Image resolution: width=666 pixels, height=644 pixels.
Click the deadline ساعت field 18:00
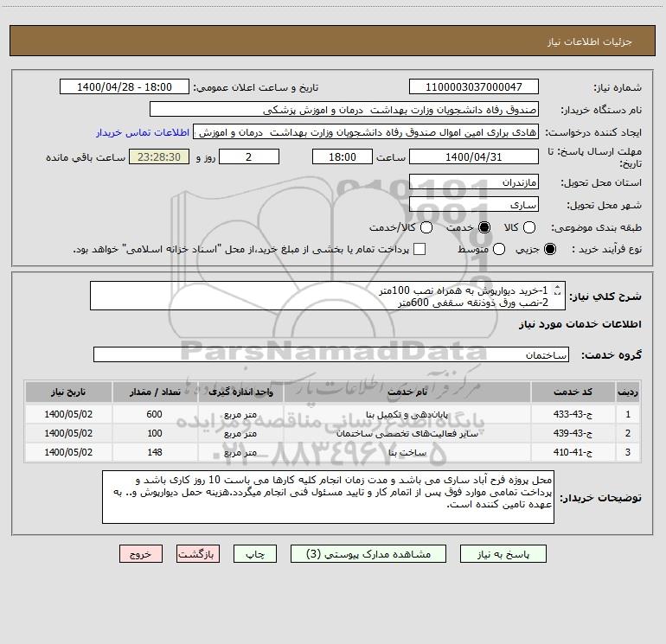[343, 156]
